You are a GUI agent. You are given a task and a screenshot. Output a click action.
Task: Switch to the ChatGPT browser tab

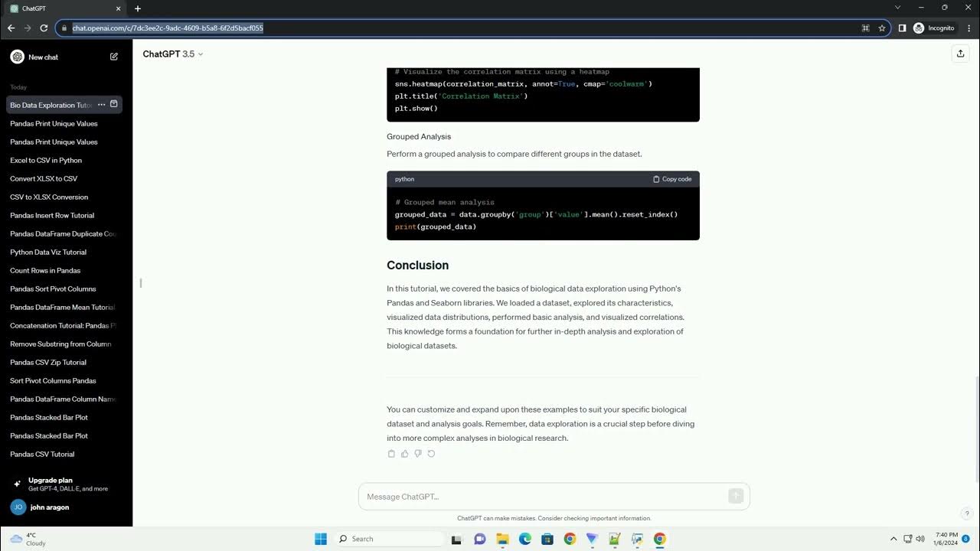point(63,8)
